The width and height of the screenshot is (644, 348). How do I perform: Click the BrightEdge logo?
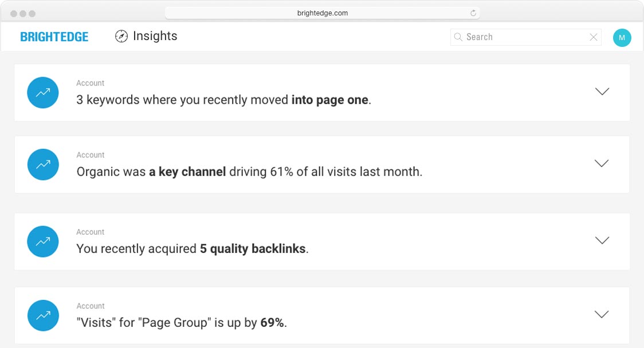pos(54,37)
